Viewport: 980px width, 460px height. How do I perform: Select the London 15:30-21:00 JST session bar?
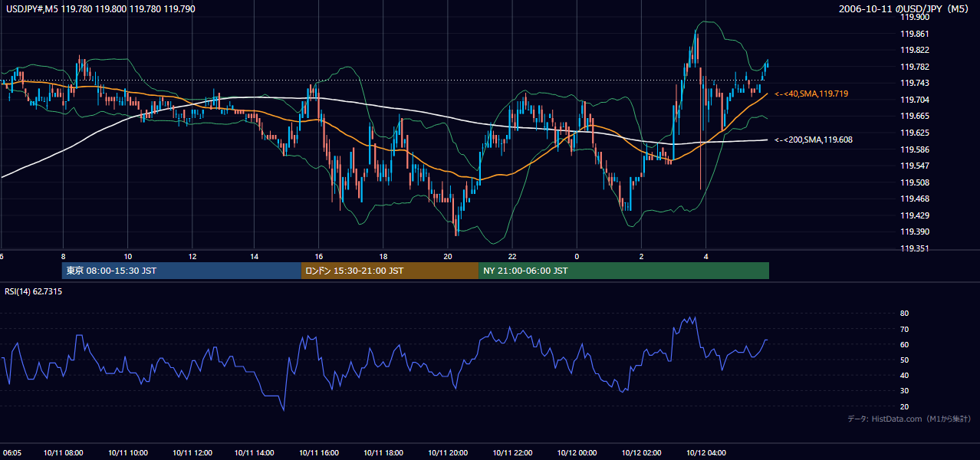390,271
